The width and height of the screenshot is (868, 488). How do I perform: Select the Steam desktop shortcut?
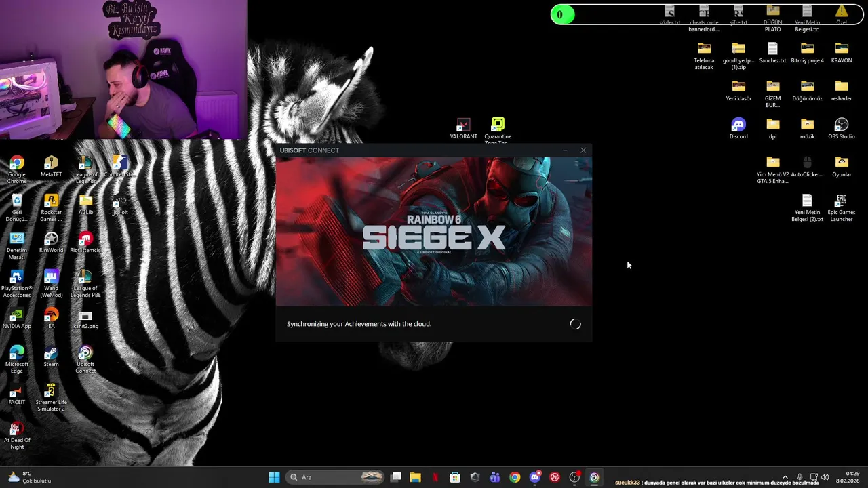click(51, 357)
